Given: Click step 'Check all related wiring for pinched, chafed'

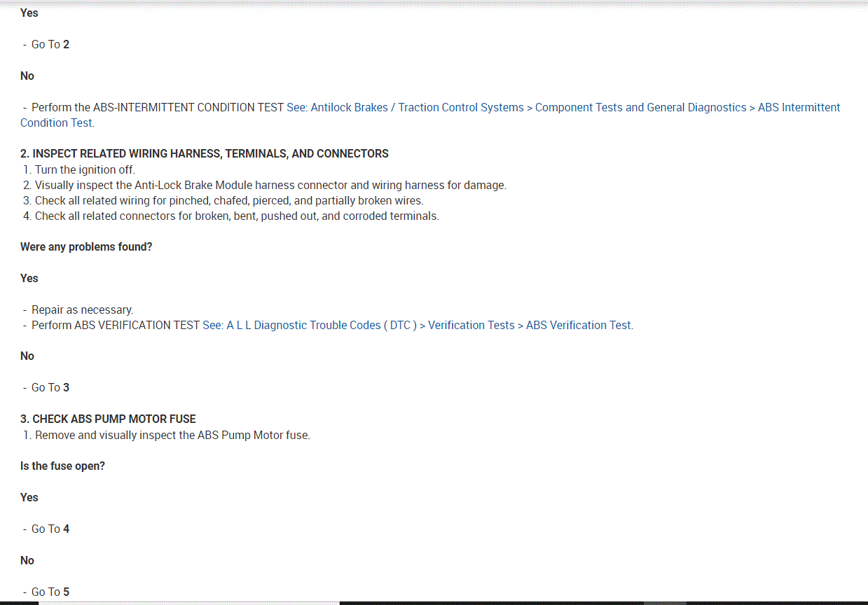Looking at the screenshot, I should point(229,200).
